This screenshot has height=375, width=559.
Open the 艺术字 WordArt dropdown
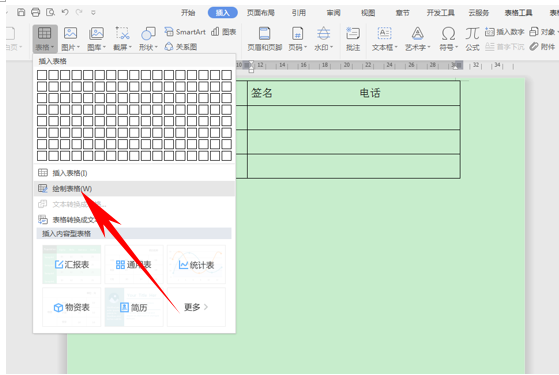[417, 38]
